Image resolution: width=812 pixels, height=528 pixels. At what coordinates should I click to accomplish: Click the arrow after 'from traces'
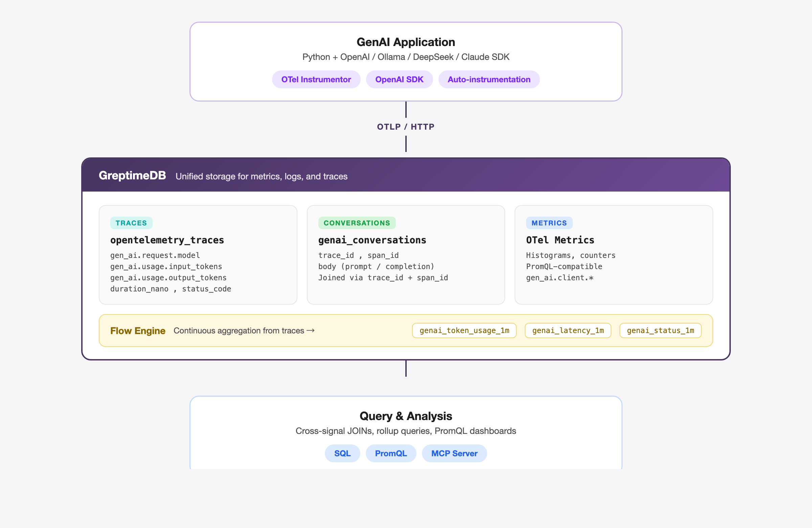tap(311, 331)
